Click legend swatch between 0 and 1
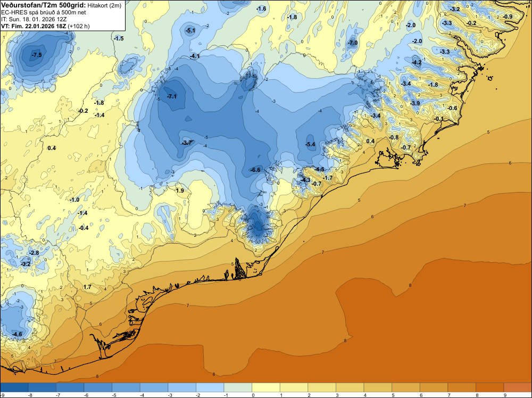The height and width of the screenshot is (398, 532). (x=266, y=387)
